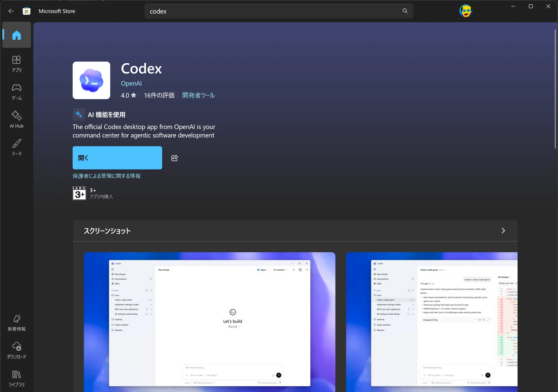This screenshot has width=558, height=392.
Task: Close the Microsoft Store window
Action: tap(548, 6)
